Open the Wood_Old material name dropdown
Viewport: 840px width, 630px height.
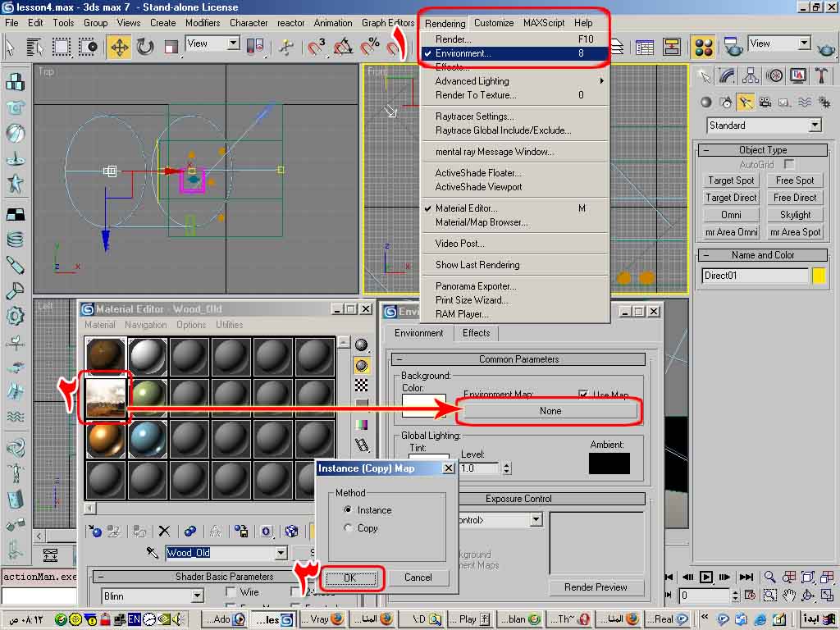point(281,552)
